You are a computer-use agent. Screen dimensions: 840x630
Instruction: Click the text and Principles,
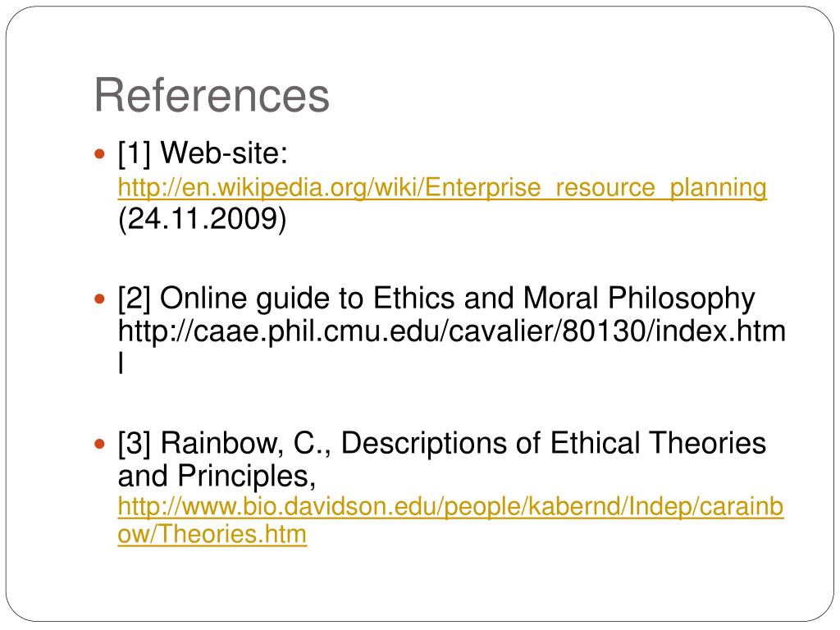(217, 477)
